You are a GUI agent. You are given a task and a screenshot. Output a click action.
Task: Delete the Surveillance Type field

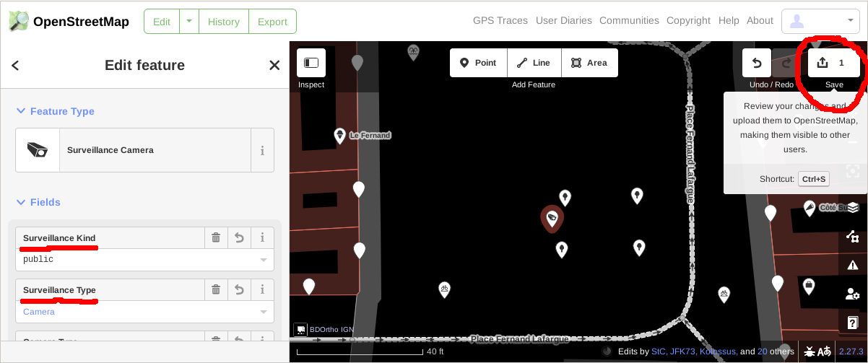216,289
